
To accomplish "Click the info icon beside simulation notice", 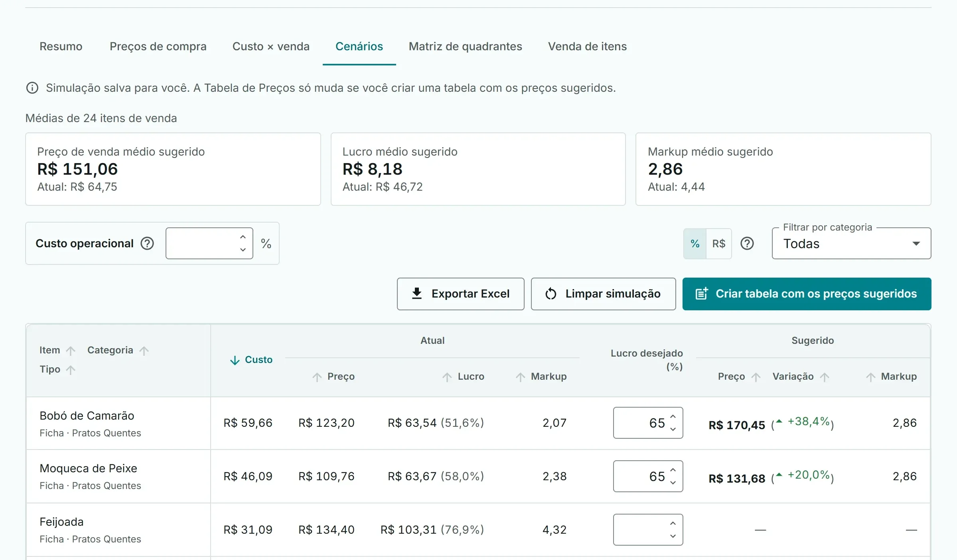I will (32, 88).
